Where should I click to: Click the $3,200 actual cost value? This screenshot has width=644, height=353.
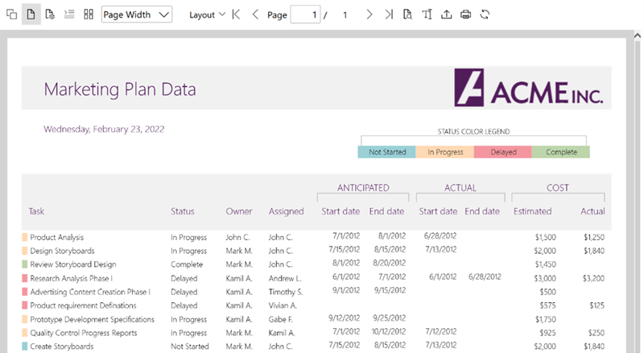pos(593,279)
